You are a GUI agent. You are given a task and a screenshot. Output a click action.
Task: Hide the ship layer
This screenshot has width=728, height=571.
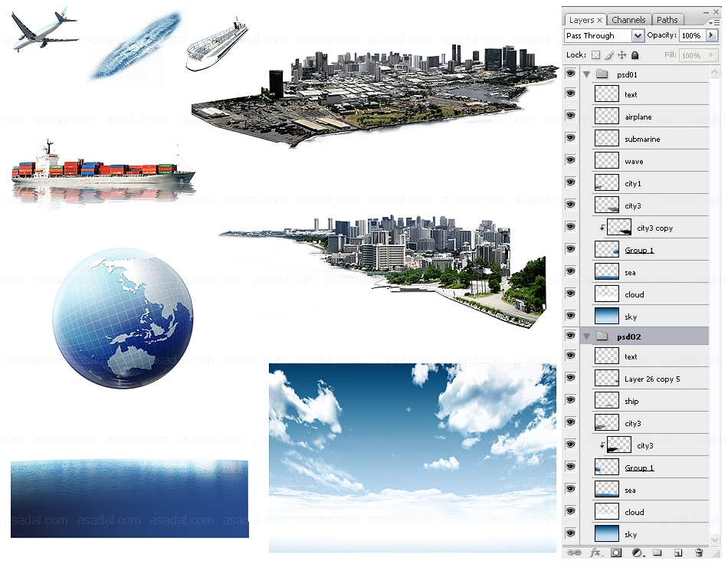click(x=569, y=400)
